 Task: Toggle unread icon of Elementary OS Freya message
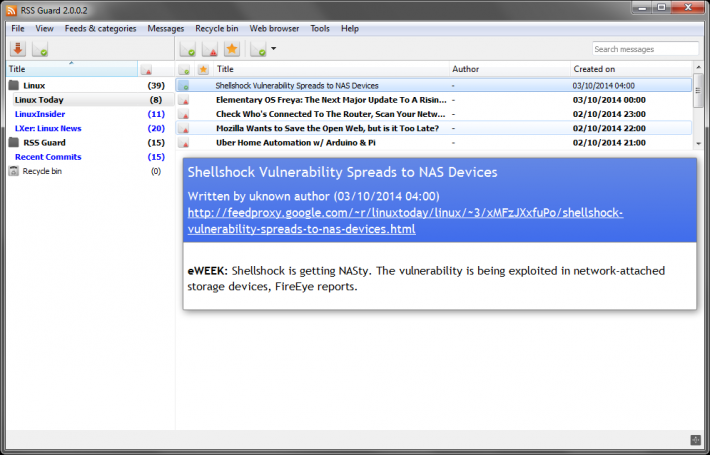[x=183, y=100]
